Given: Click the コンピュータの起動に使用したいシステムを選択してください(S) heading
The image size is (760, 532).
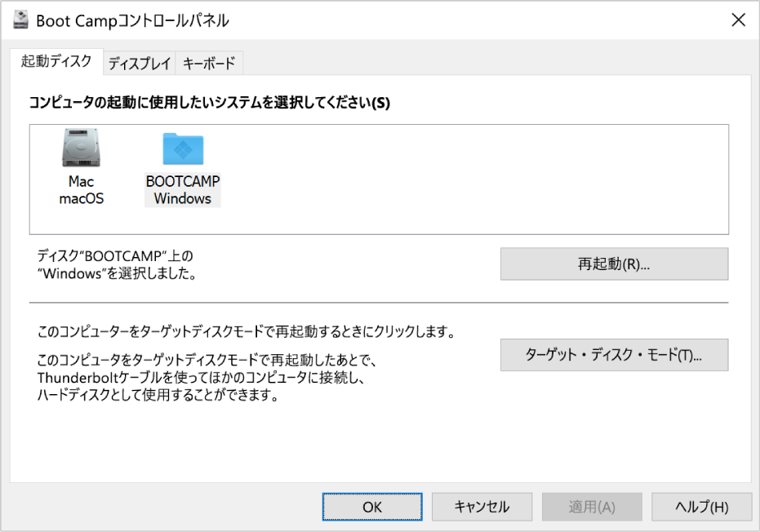Looking at the screenshot, I should (x=209, y=103).
